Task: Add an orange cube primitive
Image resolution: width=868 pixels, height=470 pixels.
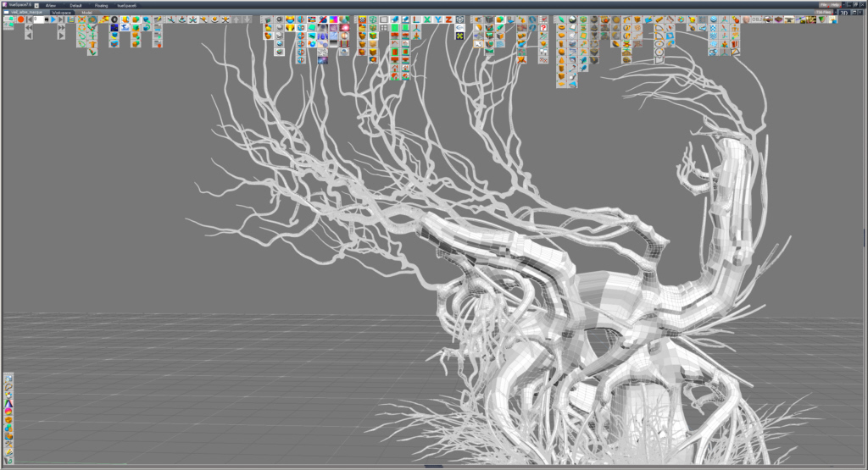Action: click(x=561, y=75)
